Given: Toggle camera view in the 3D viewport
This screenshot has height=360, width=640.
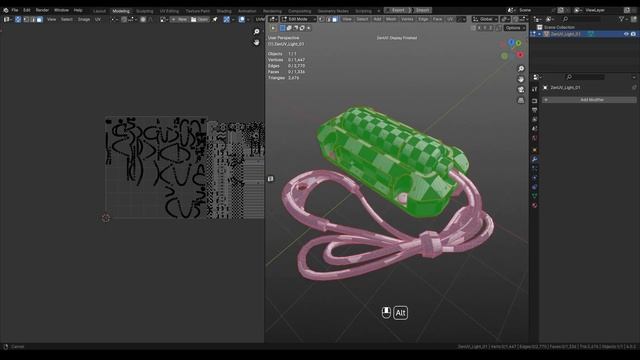Looking at the screenshot, I should (x=521, y=90).
